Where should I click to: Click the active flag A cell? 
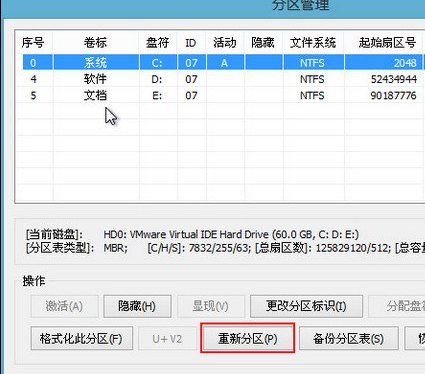225,63
